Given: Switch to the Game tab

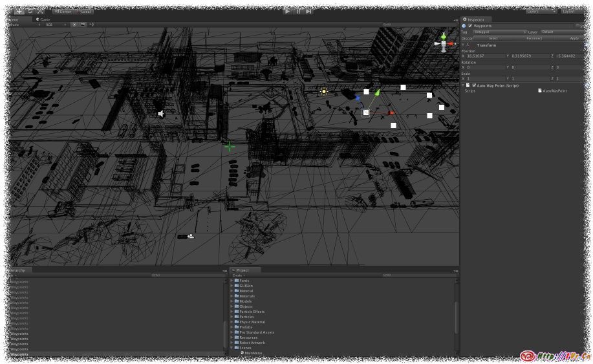Looking at the screenshot, I should click(45, 19).
